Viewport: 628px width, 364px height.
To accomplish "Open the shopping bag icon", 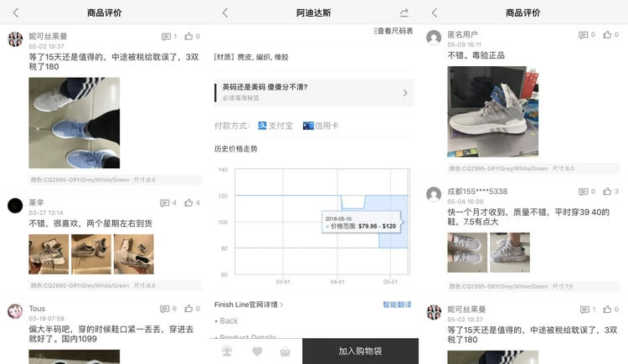I will [286, 351].
